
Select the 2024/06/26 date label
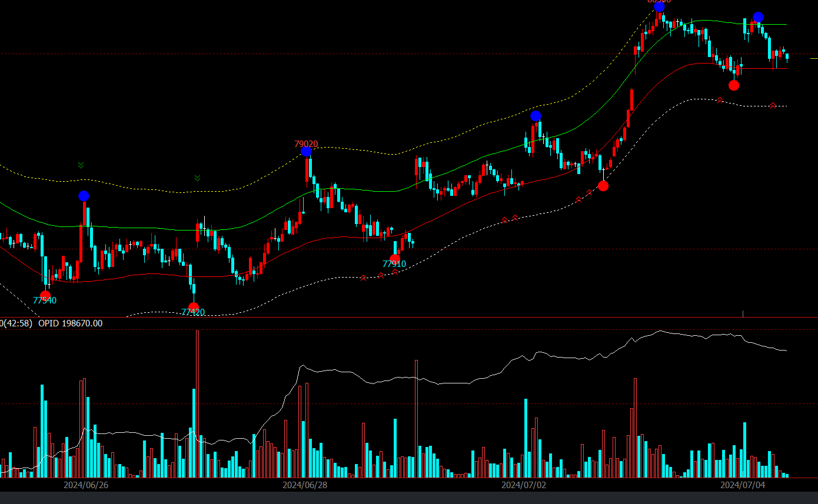pyautogui.click(x=86, y=485)
